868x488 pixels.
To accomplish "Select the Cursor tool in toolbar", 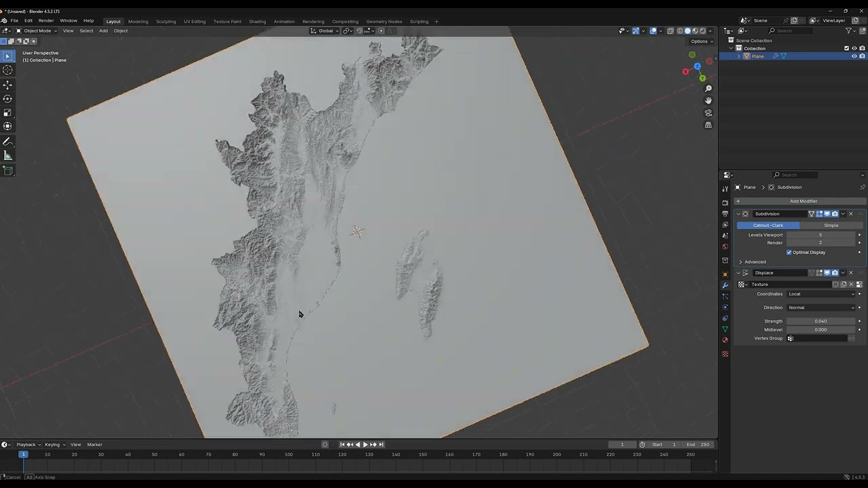I will coord(7,70).
